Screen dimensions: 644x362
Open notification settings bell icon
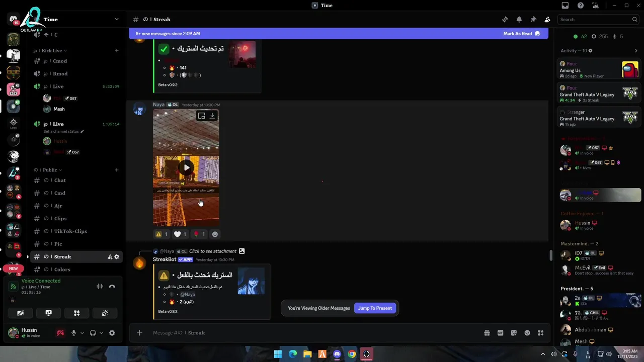[x=519, y=20]
